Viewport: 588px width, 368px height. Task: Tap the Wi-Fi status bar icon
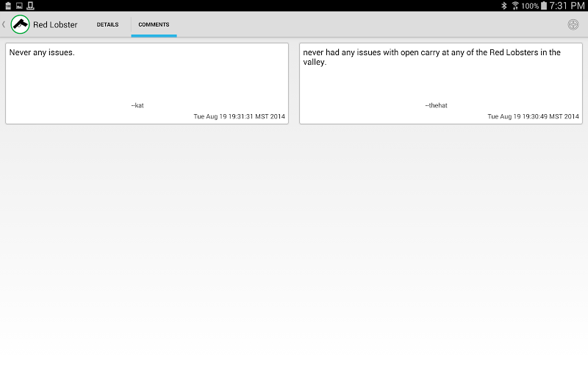click(515, 6)
